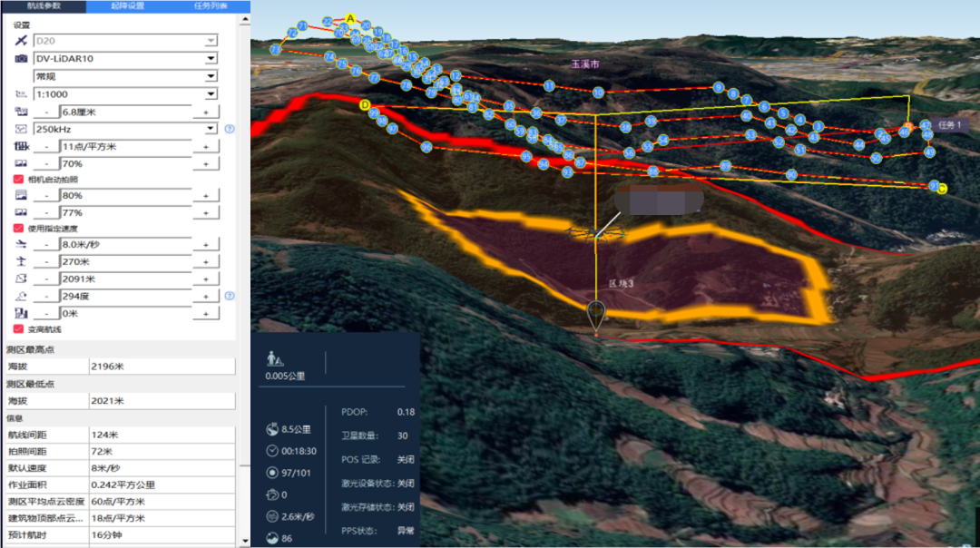Click the minus button for 8.0米/秒 speed
The image size is (980, 548).
(x=45, y=245)
